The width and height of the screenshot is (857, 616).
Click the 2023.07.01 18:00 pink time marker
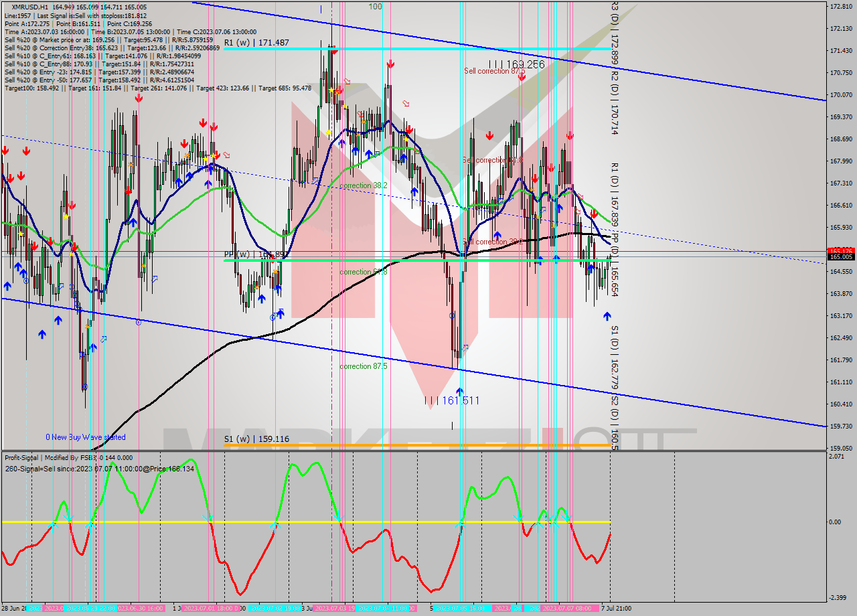[x=209, y=608]
